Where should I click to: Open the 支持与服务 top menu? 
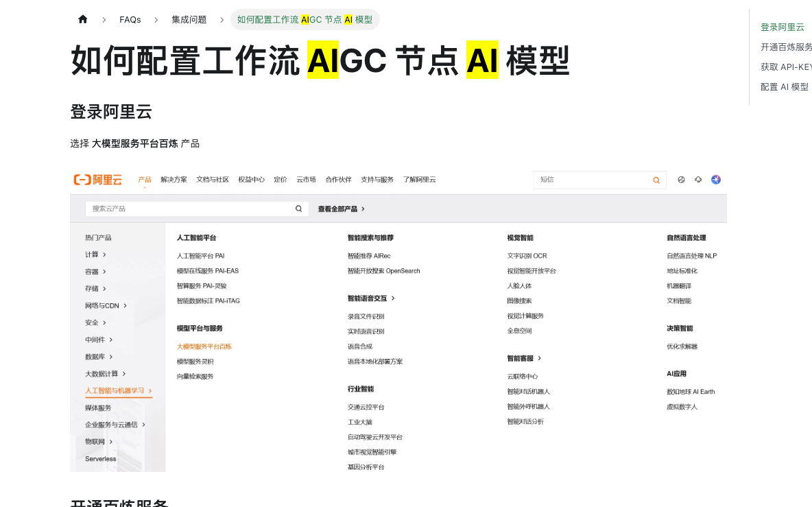click(x=377, y=180)
